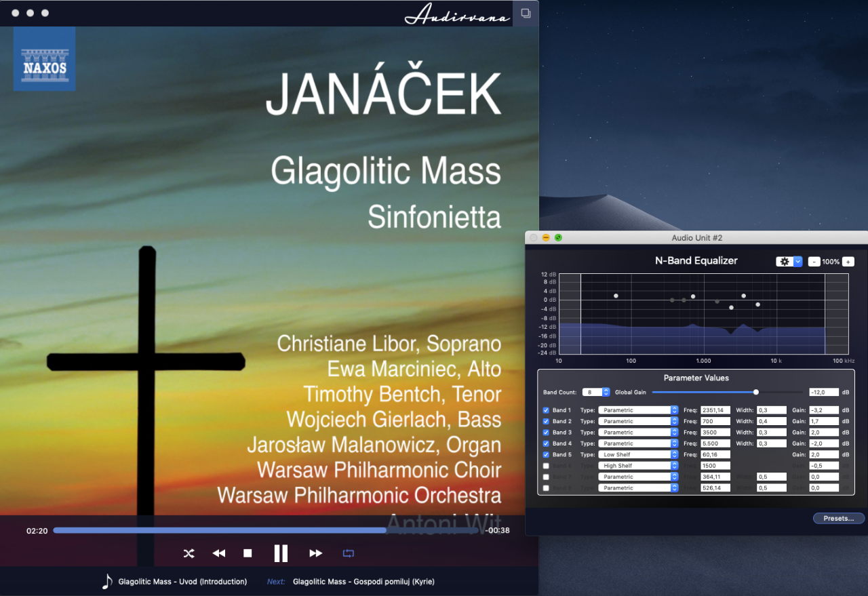868x596 pixels.
Task: Click the Global Gain slider handle
Action: point(755,392)
